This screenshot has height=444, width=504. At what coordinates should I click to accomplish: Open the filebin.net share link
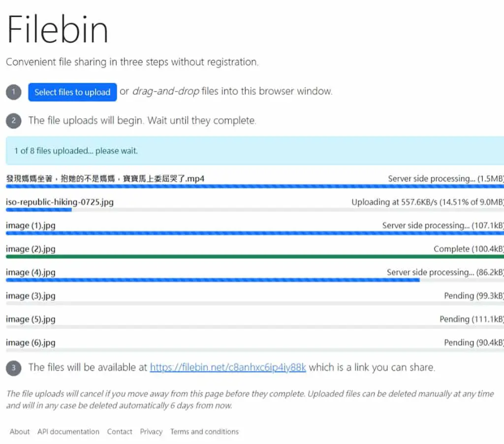click(228, 367)
